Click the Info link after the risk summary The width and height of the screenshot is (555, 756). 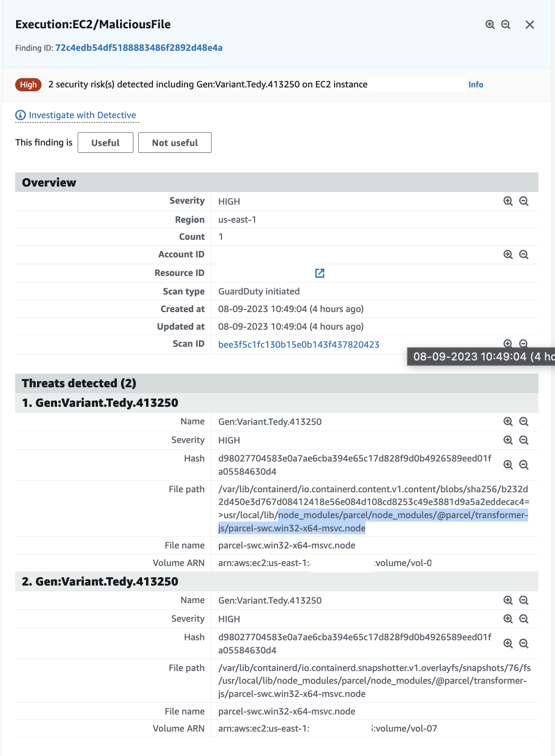pyautogui.click(x=476, y=84)
